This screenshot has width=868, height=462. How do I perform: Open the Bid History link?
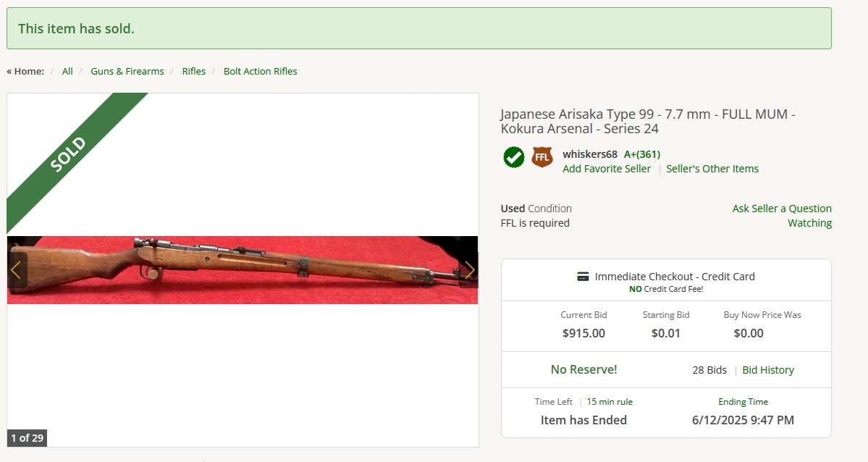(x=768, y=370)
